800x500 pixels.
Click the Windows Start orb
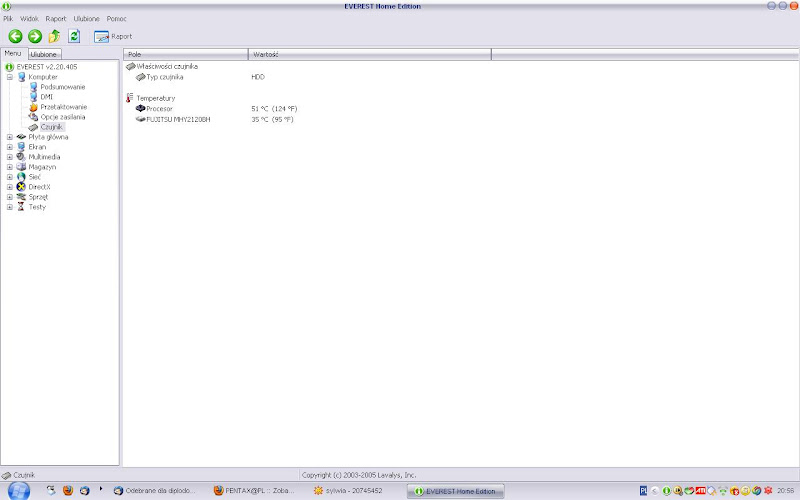(x=19, y=491)
